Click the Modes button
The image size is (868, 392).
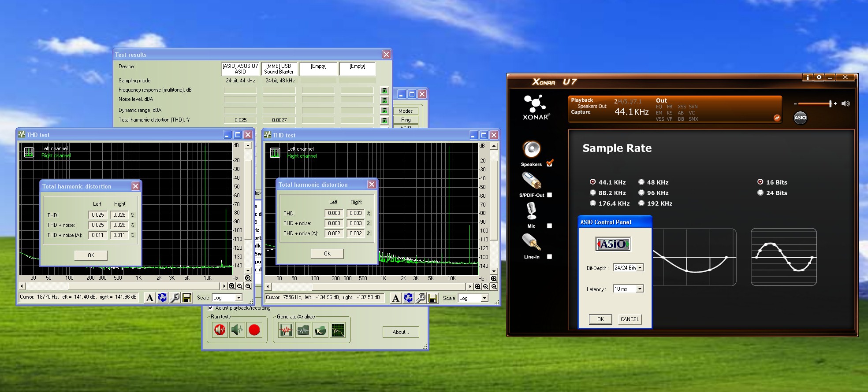point(405,111)
